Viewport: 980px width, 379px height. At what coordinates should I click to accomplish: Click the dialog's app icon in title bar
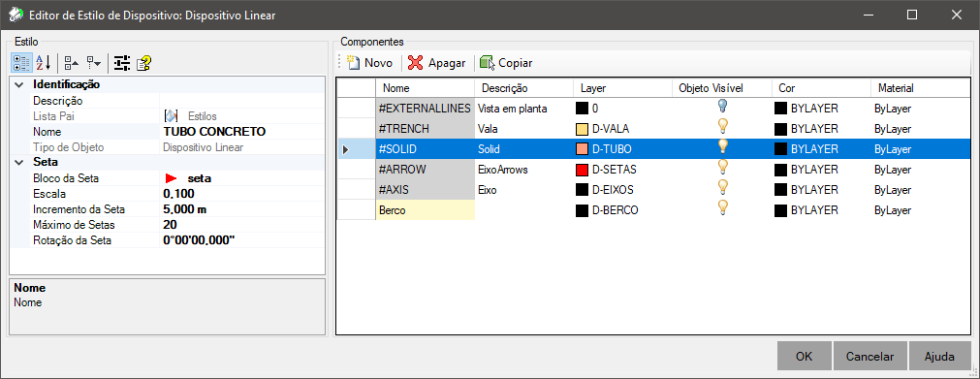[x=16, y=15]
